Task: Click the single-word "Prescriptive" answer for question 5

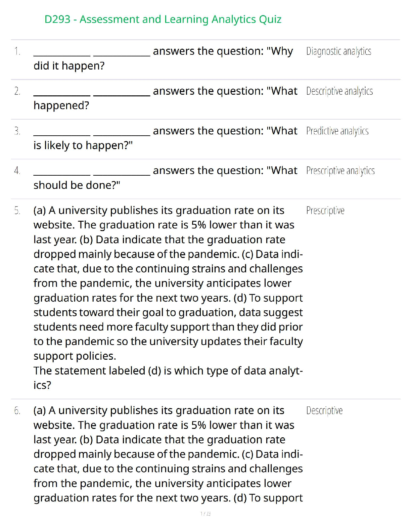Action: [325, 211]
